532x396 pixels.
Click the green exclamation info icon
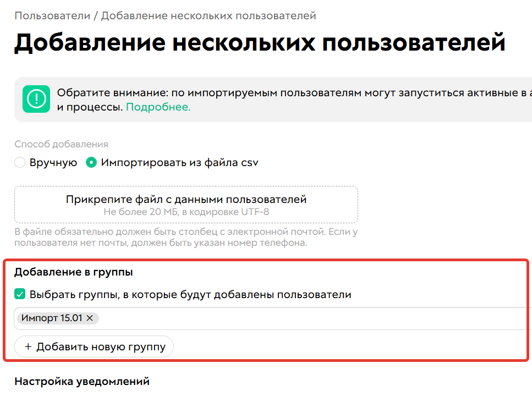[x=37, y=99]
